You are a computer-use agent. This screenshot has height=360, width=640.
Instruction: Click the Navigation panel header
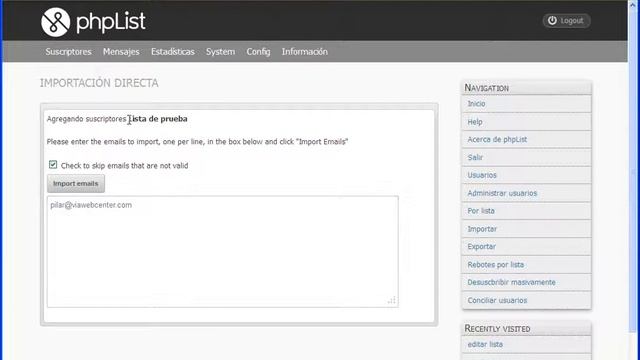coord(526,88)
